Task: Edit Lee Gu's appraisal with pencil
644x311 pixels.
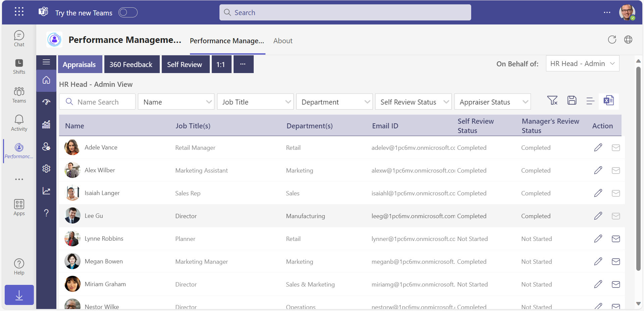Action: pos(598,216)
